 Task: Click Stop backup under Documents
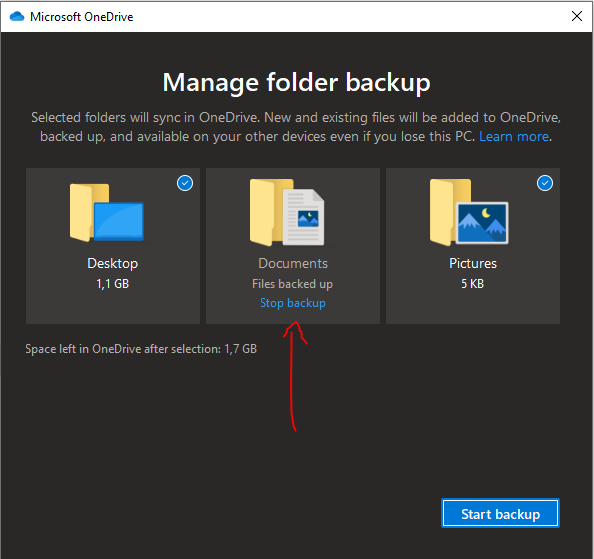pos(293,303)
